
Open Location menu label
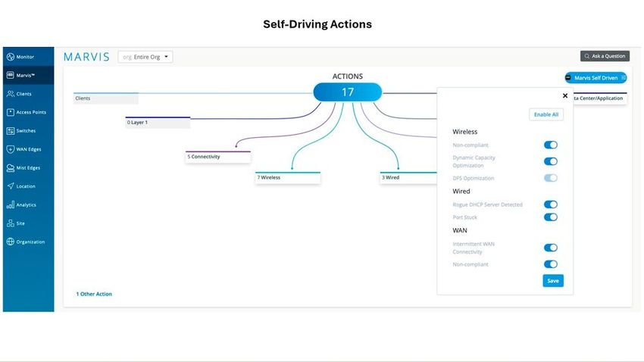(x=26, y=186)
